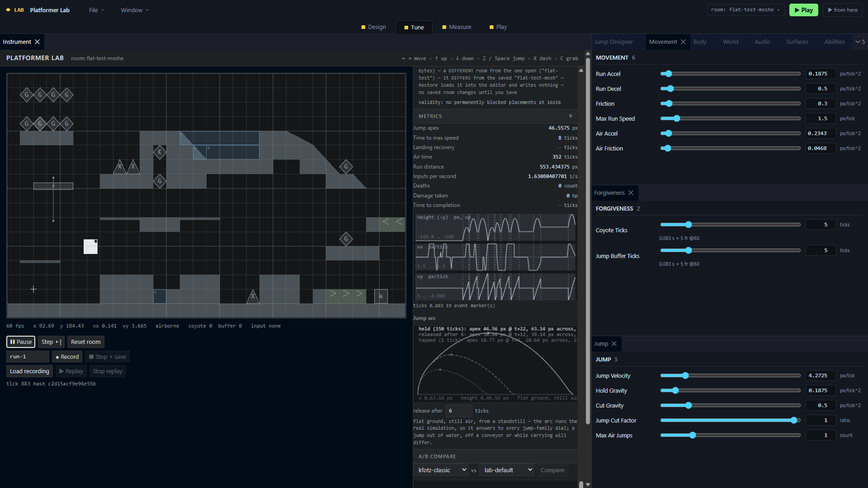Image resolution: width=868 pixels, height=488 pixels.
Task: Start recording with the Record button
Action: click(x=67, y=357)
